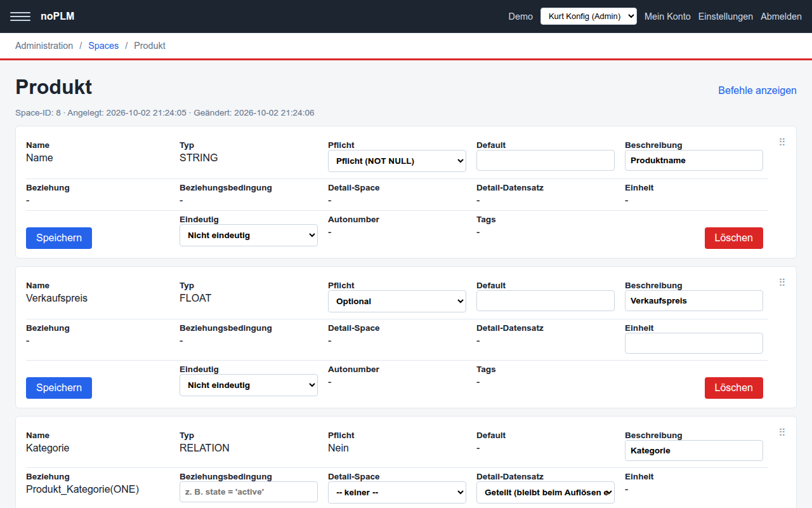Open Pflicht dropdown set to Optional
812x508 pixels.
[397, 301]
